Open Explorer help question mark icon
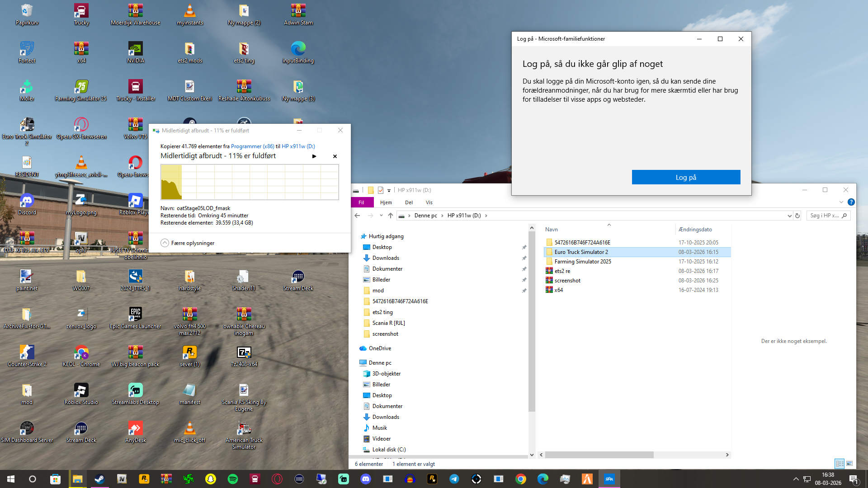Screen dimensions: 868x488 tap(851, 202)
